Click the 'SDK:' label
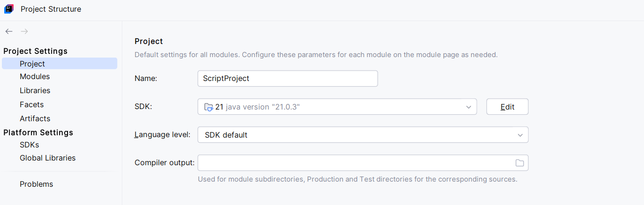This screenshot has height=205, width=644. [143, 107]
